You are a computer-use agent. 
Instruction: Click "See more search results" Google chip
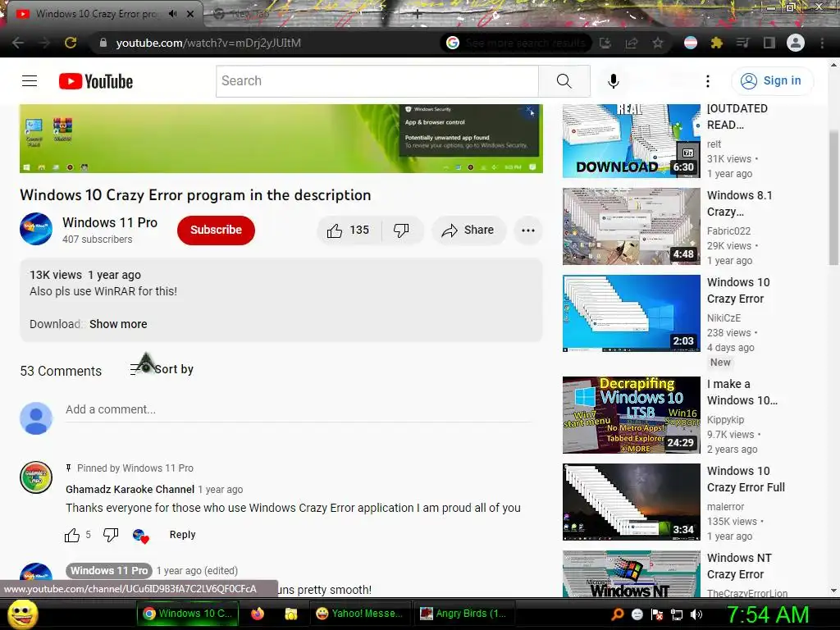pyautogui.click(x=515, y=43)
